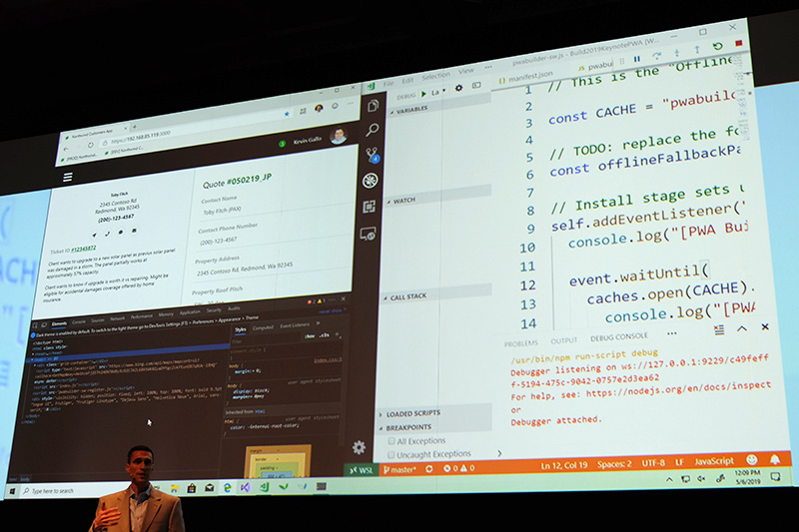Reload the page in the Edge browser
Viewport: 799px width, 532px height.
[90, 146]
